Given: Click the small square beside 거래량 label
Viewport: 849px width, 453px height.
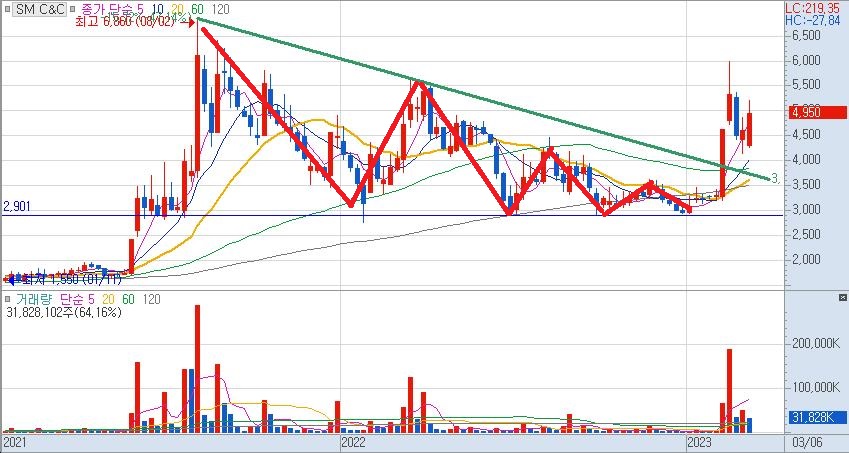Looking at the screenshot, I should (x=6, y=299).
